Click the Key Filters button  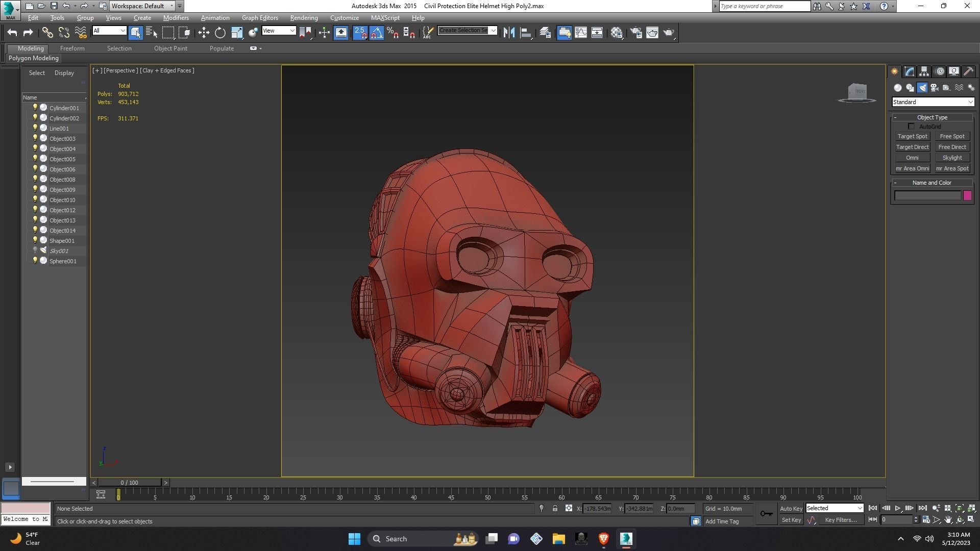(x=841, y=520)
